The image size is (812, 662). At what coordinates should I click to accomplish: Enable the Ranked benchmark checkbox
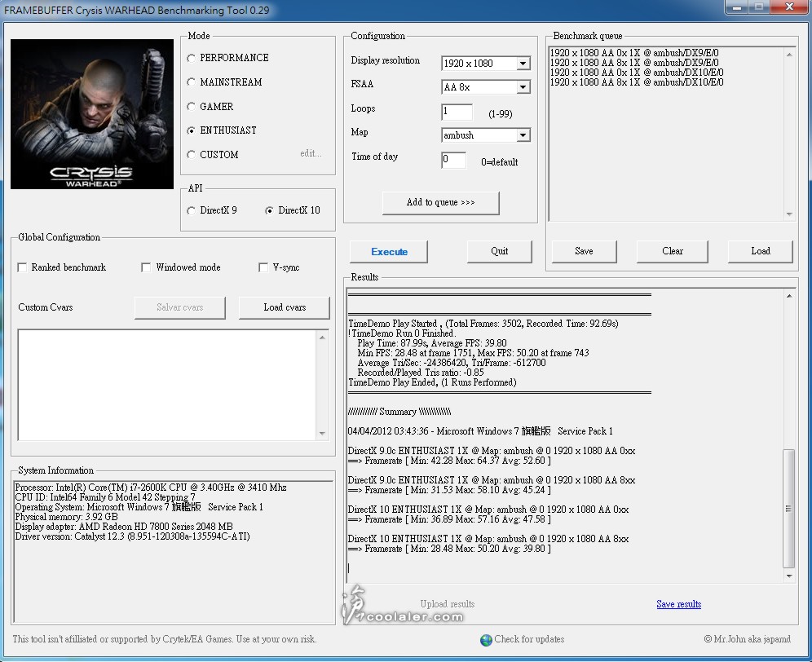(22, 267)
